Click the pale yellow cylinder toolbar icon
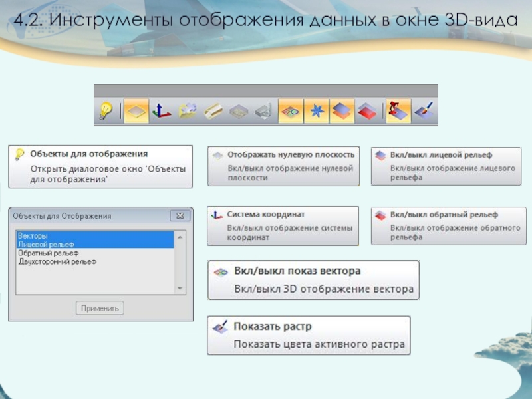Image resolution: width=532 pixels, height=399 pixels. coord(213,111)
